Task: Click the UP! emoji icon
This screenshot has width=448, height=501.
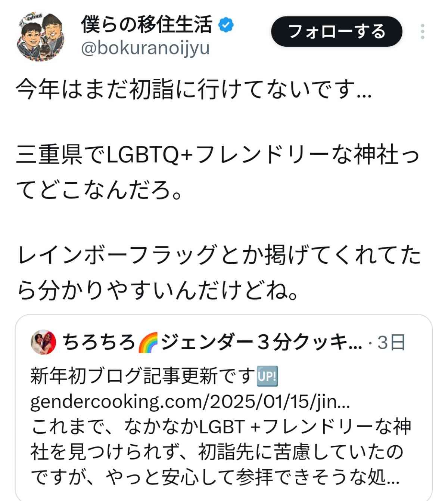Action: pyautogui.click(x=267, y=376)
